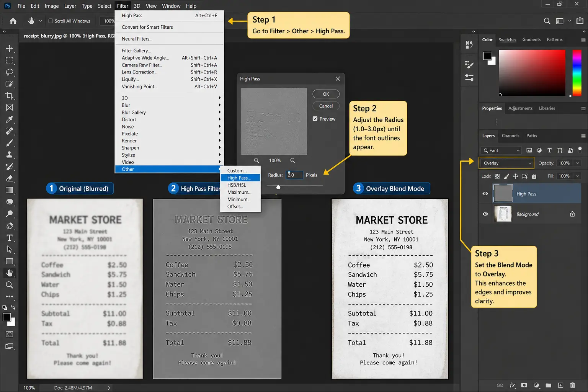
Task: Open the layer filter type dropdown
Action: [x=501, y=150]
